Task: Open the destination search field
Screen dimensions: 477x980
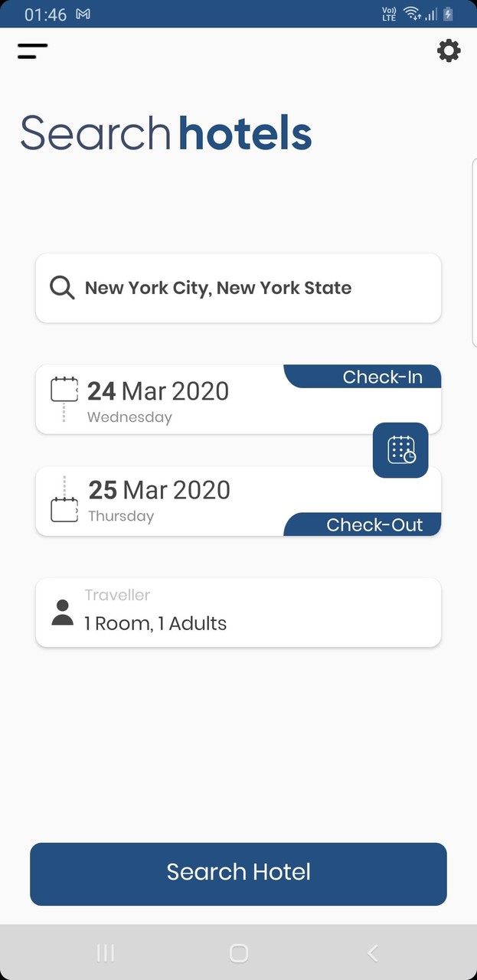Action: click(x=238, y=287)
